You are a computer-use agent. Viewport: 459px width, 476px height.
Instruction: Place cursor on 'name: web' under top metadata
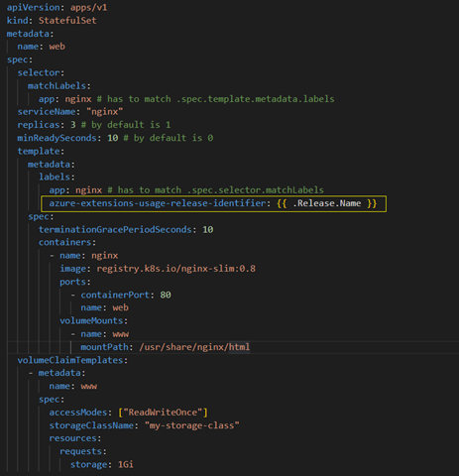41,47
